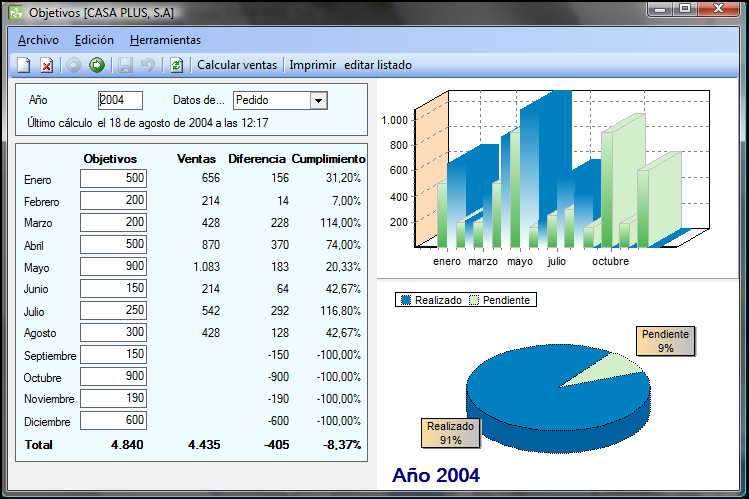Click the enero bar chart axis label
This screenshot has width=749, height=499.
[447, 261]
